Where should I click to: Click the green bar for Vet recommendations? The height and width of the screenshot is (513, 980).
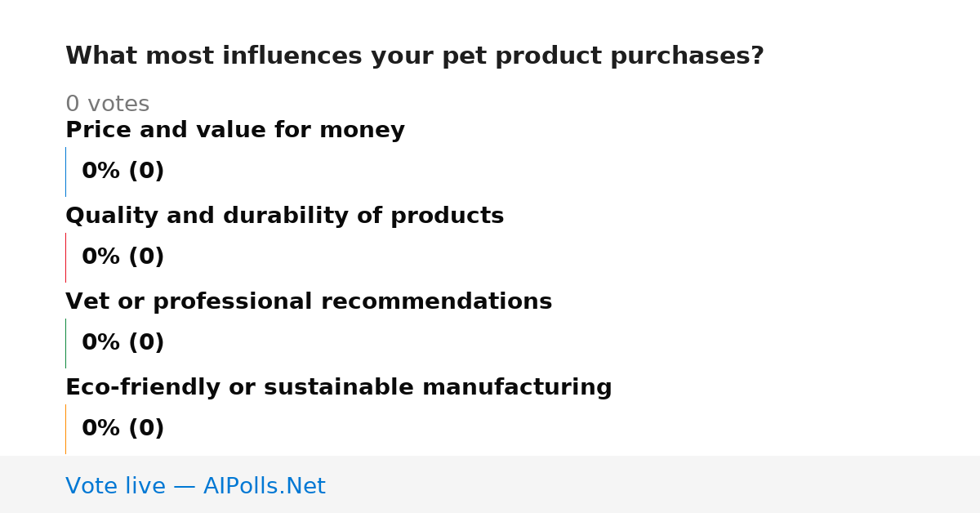point(66,343)
